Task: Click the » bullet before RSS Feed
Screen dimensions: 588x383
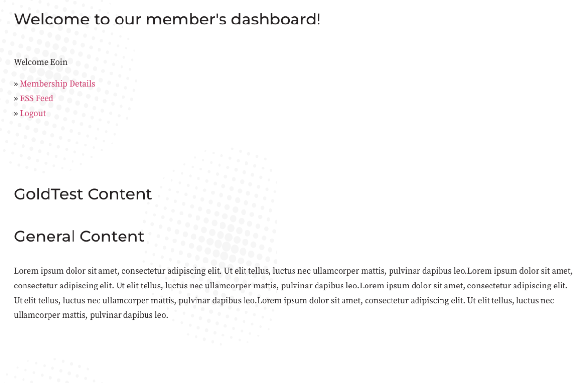Action: [x=16, y=99]
